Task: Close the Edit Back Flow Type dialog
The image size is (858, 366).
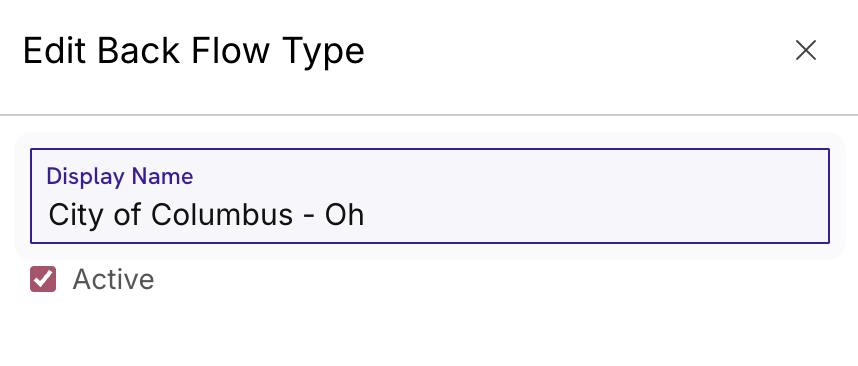Action: 805,50
